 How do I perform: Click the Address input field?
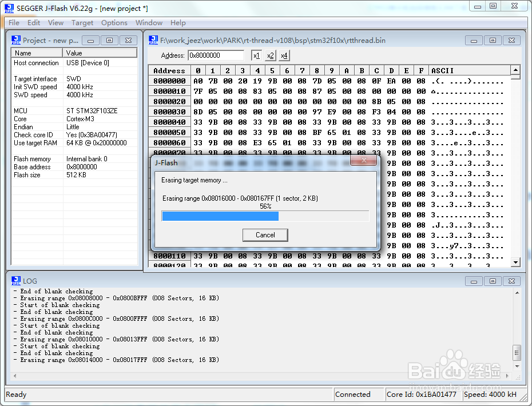[216, 55]
